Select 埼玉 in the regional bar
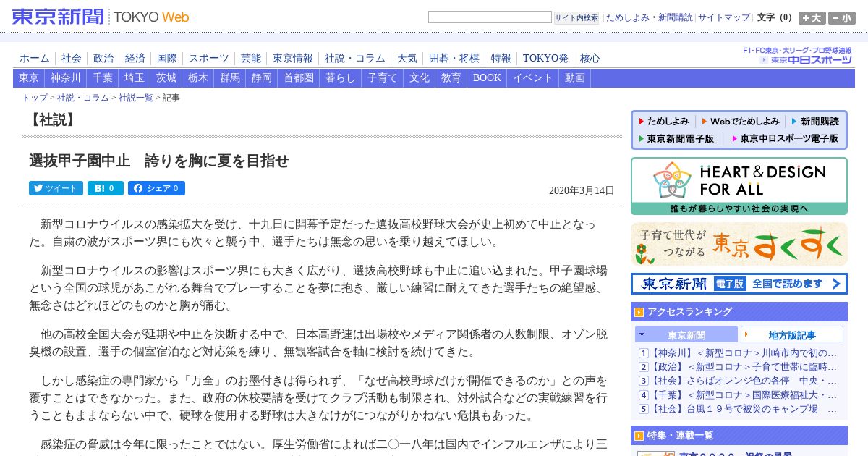Image resolution: width=868 pixels, height=456 pixels. coord(135,78)
